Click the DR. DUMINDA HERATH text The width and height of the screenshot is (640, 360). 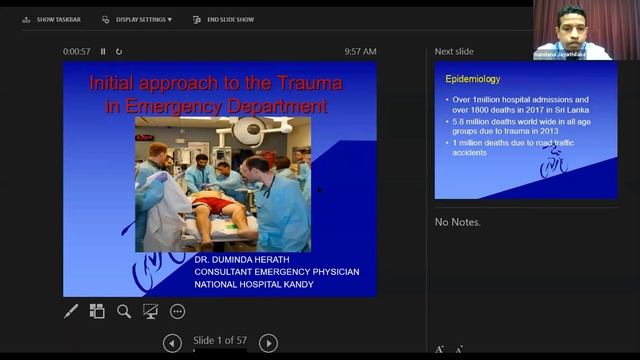tap(242, 260)
